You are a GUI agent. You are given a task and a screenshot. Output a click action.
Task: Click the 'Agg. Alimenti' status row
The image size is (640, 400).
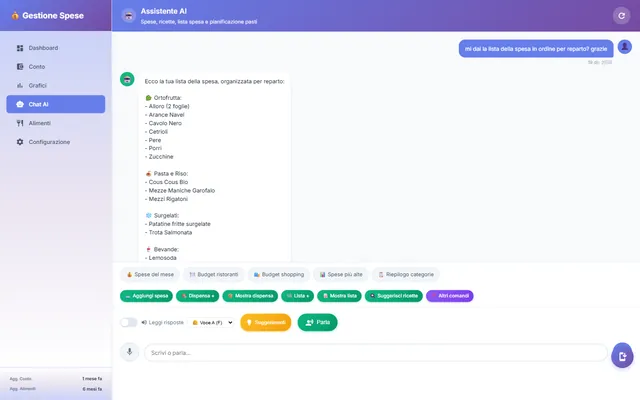pos(56,389)
